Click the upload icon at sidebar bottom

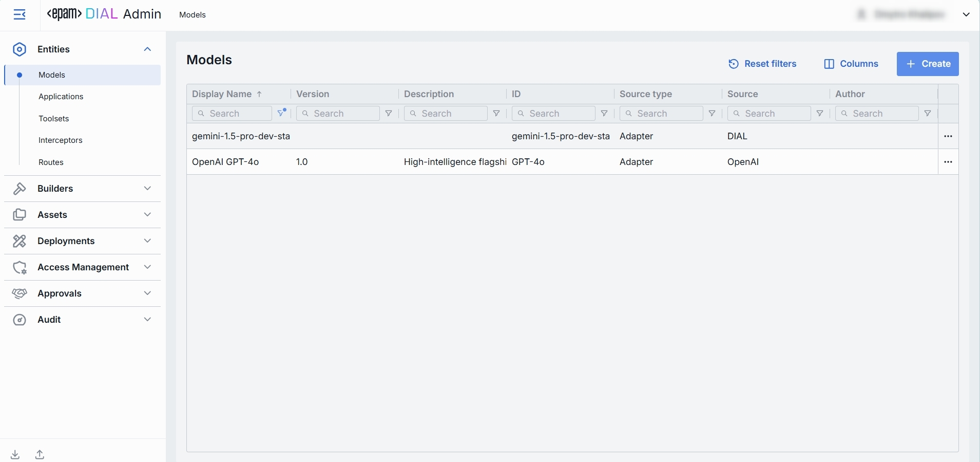(40, 454)
